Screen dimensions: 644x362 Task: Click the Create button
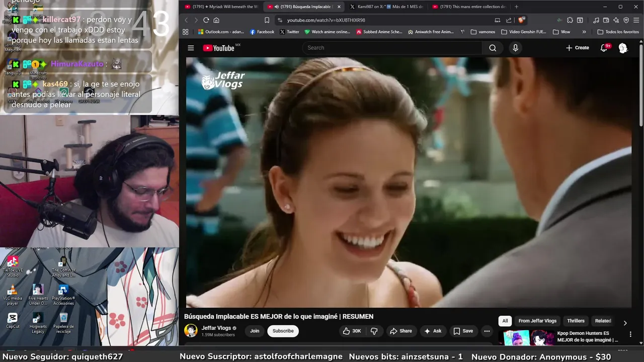pyautogui.click(x=577, y=48)
